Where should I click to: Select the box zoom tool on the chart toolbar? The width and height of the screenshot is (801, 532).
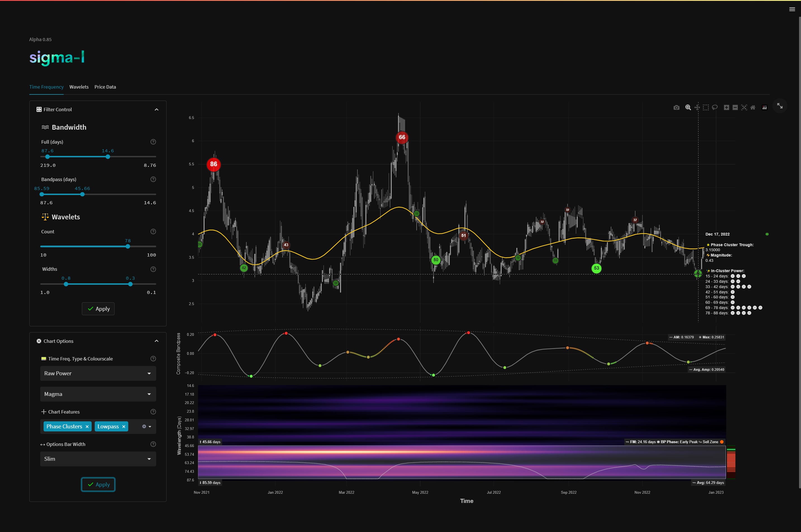pos(688,107)
